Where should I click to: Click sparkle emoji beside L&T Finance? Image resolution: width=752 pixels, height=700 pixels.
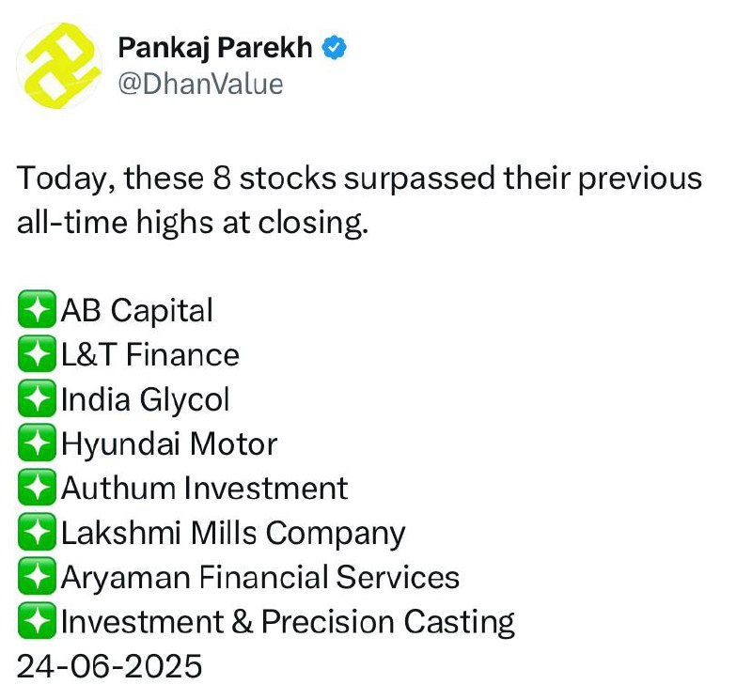37,354
